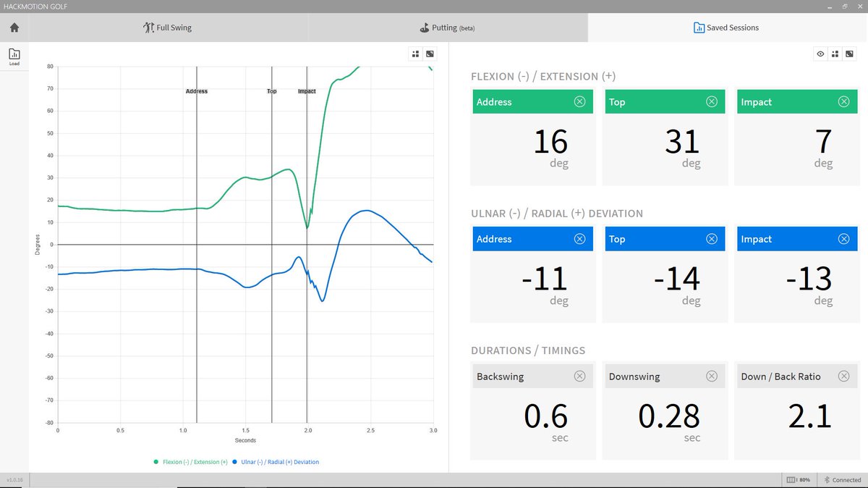Click the Impact marker label on chart
Viewport: 868px width, 488px height.
pyautogui.click(x=307, y=91)
